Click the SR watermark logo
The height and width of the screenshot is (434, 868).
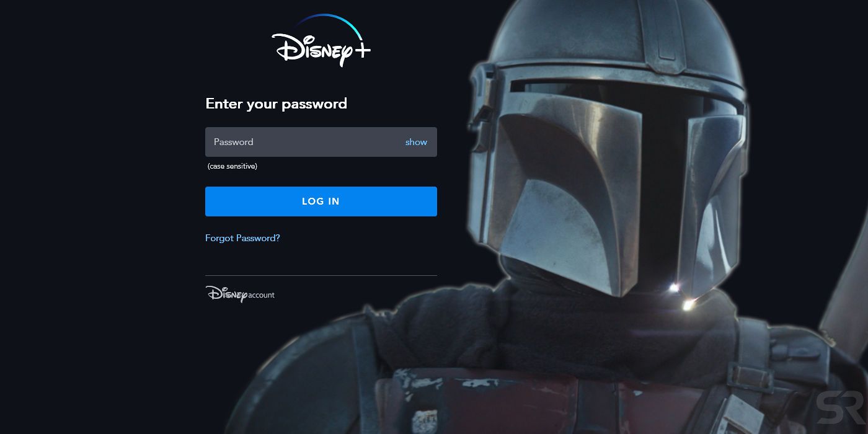[839, 405]
